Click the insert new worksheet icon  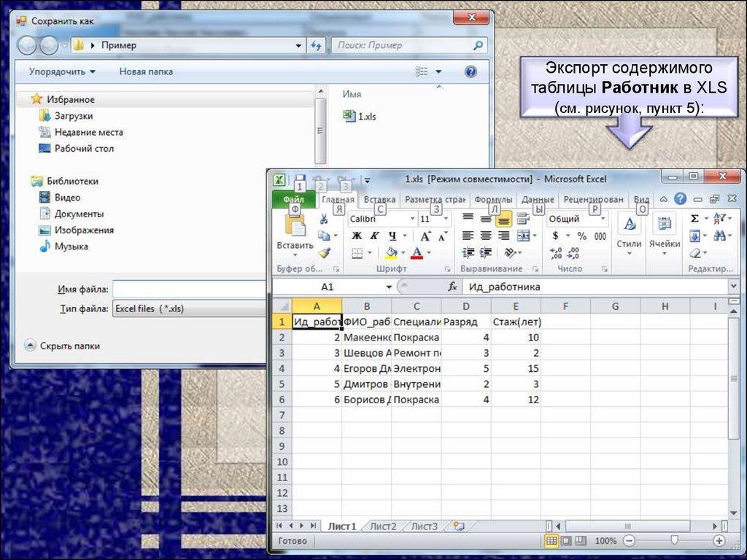pos(458,526)
